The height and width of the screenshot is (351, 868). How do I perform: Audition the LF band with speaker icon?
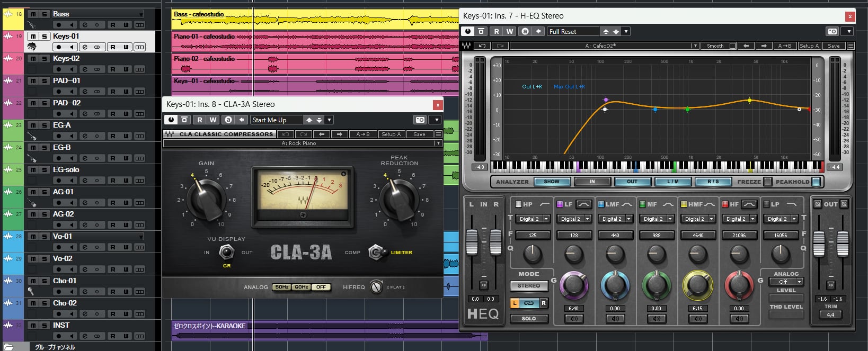click(573, 319)
